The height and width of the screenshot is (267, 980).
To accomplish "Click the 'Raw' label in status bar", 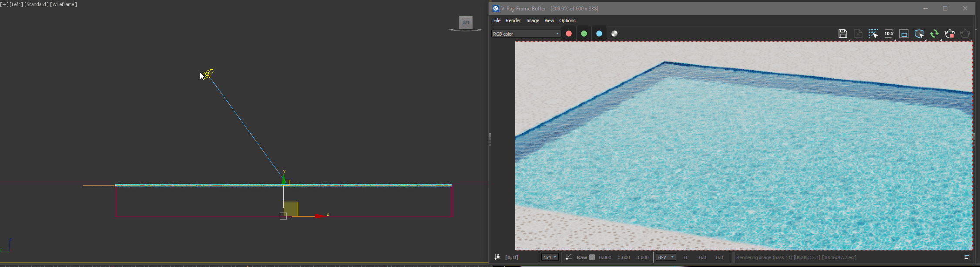I will coord(582,257).
